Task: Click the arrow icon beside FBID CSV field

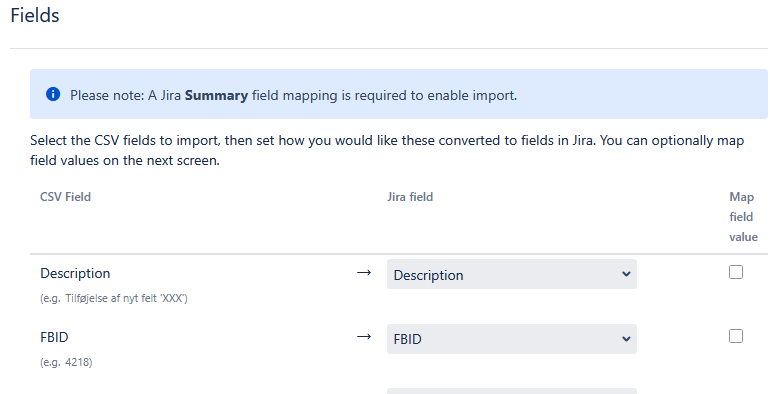Action: coord(363,337)
